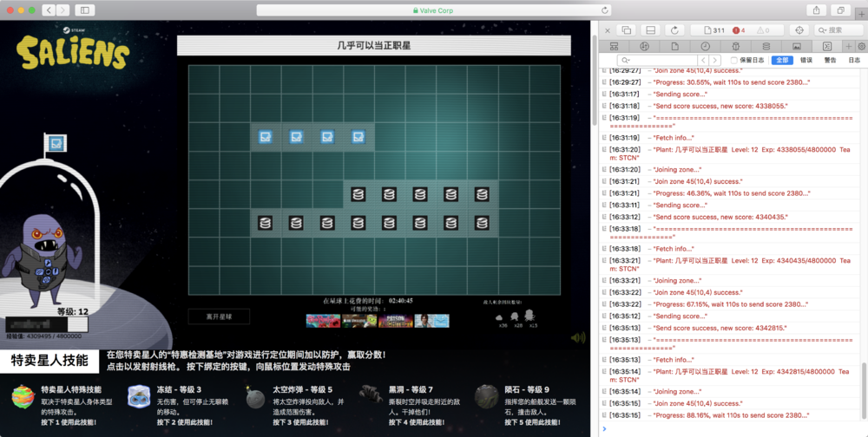Show all Safari tabs overview
This screenshot has width=868, height=437.
pyautogui.click(x=841, y=10)
